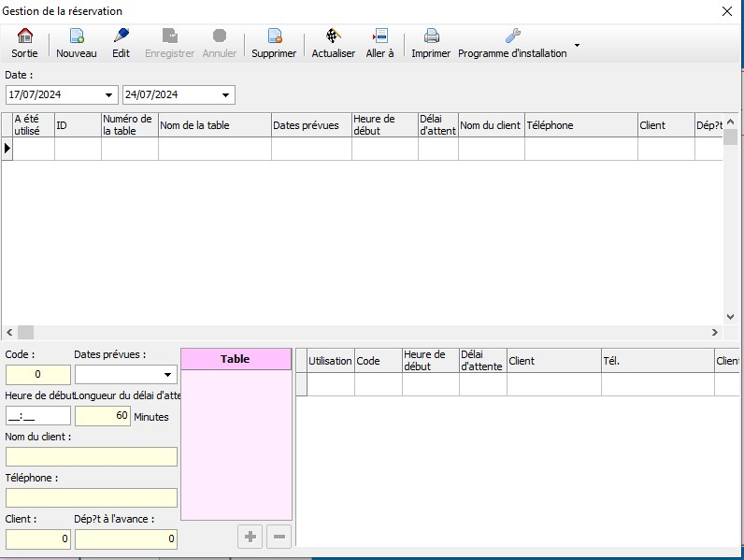Expand the toolbar overflow arrow
This screenshot has height=560, width=744.
pos(577,45)
